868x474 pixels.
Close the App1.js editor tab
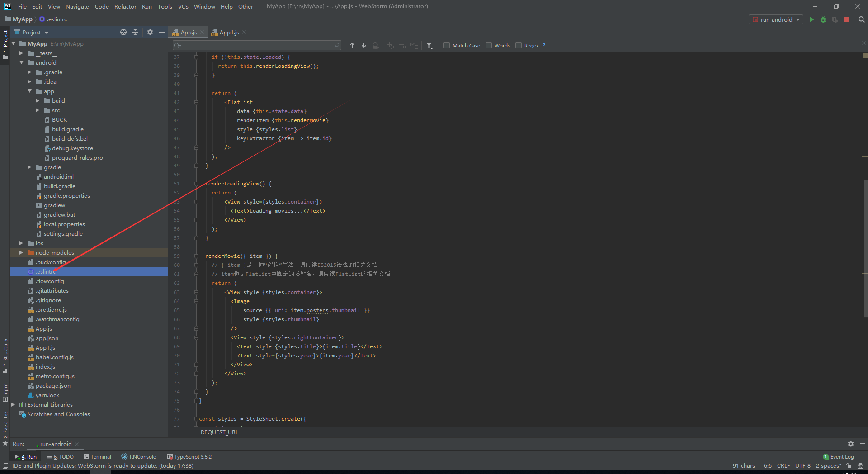[244, 32]
